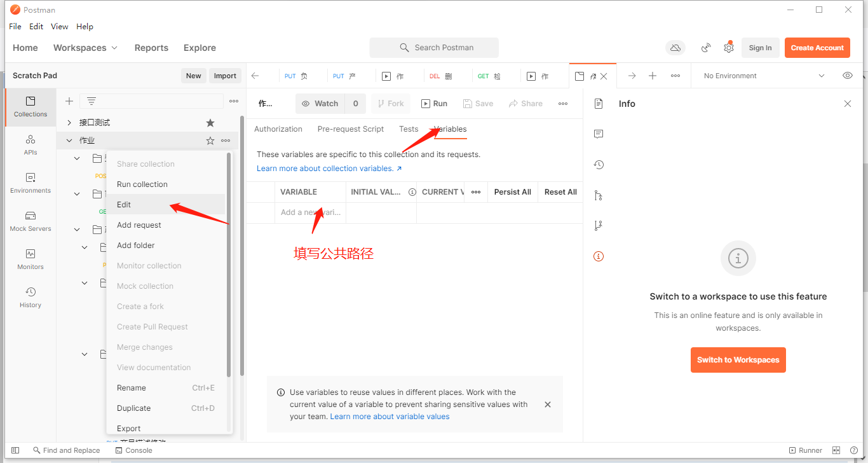Open the three-dot options above the collection list
This screenshot has height=463, width=868.
pos(234,101)
